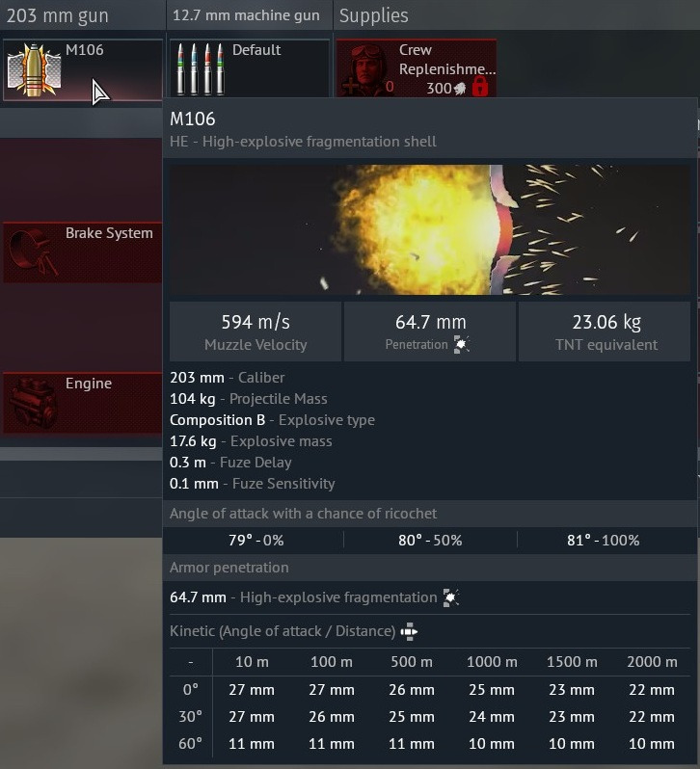This screenshot has width=700, height=769.
Task: Select the M106 shell icon
Action: click(x=34, y=69)
